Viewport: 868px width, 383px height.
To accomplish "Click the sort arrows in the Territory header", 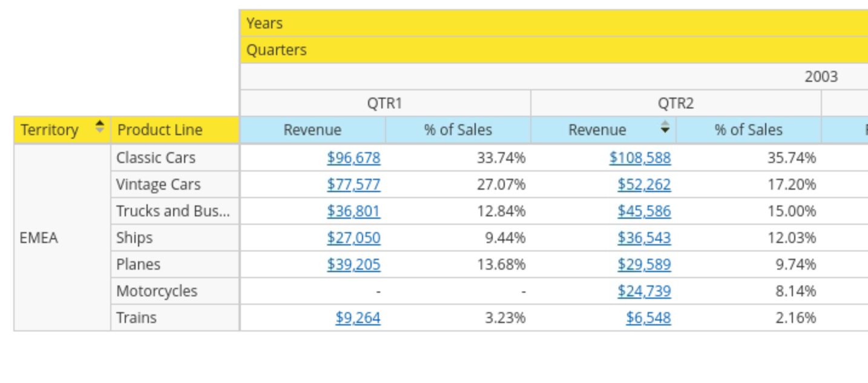I will 100,128.
